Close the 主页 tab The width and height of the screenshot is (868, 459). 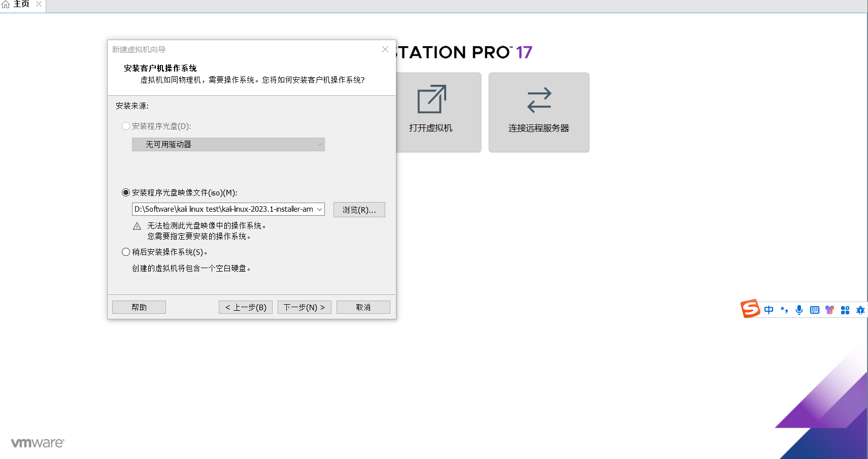(x=39, y=4)
